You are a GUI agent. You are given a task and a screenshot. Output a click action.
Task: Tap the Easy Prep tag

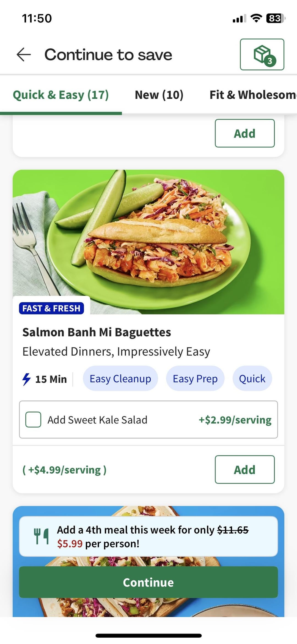[x=195, y=378]
